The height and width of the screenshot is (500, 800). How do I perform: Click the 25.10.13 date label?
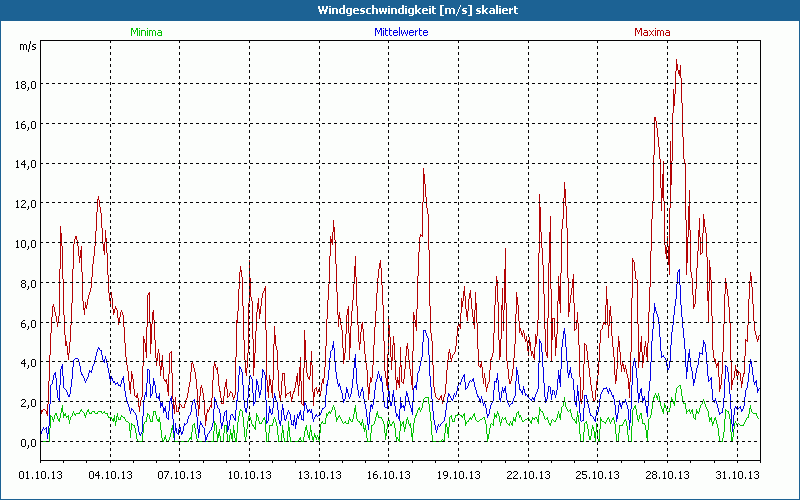click(598, 475)
